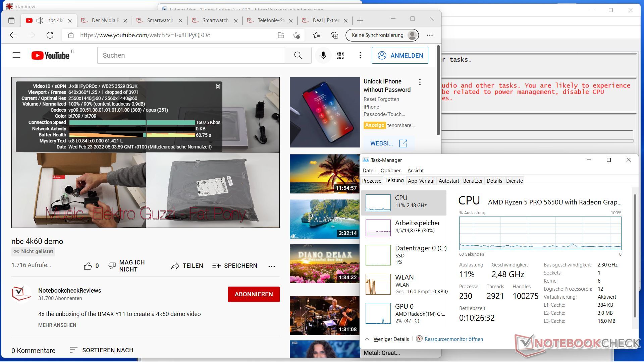This screenshot has height=362, width=644.
Task: Close the stats for nerds overlay
Action: point(218,86)
